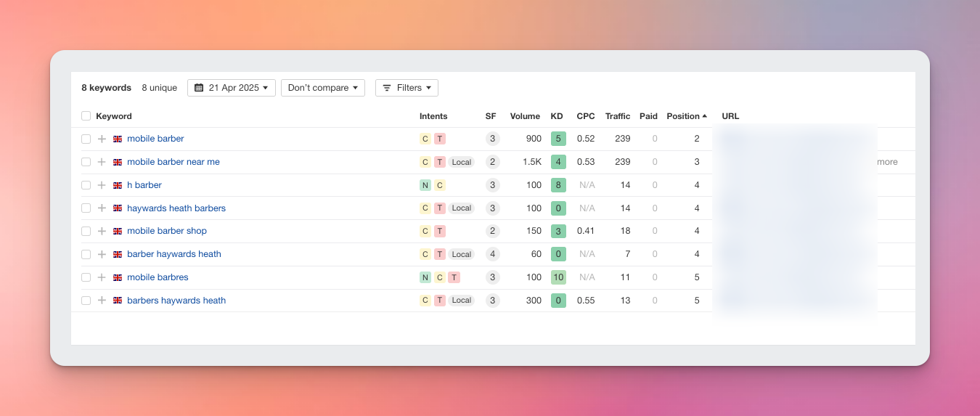
Task: Click the '8 keywords' count text
Action: [x=106, y=88]
